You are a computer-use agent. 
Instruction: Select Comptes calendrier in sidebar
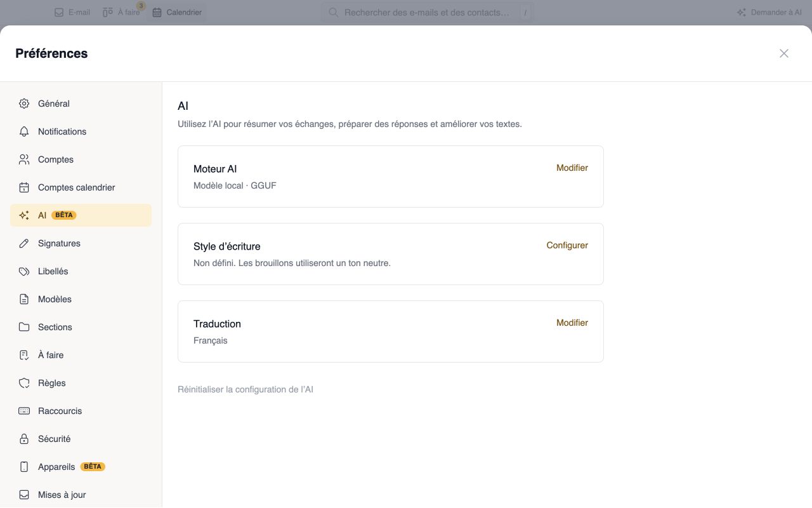[x=81, y=187]
